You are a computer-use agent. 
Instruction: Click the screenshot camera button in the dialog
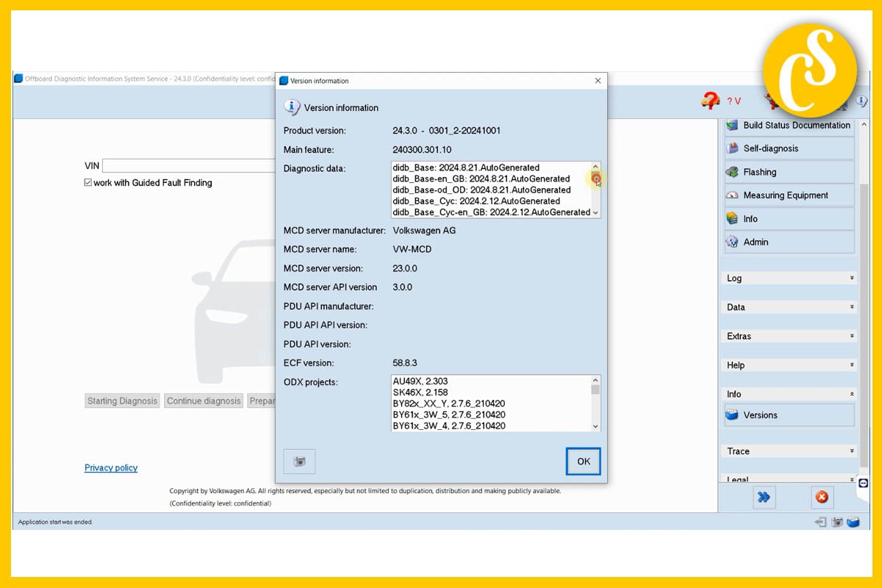(x=299, y=462)
